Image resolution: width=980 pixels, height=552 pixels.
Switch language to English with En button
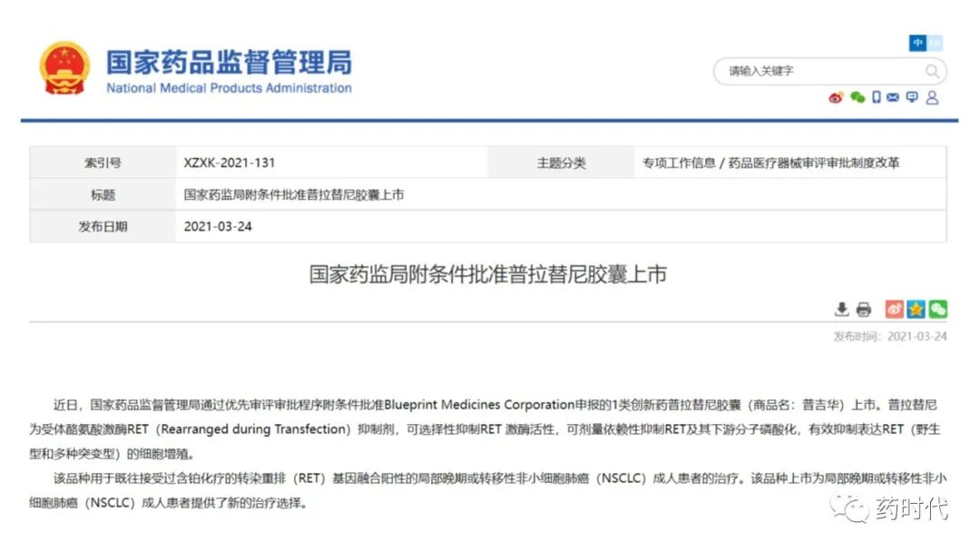[936, 43]
